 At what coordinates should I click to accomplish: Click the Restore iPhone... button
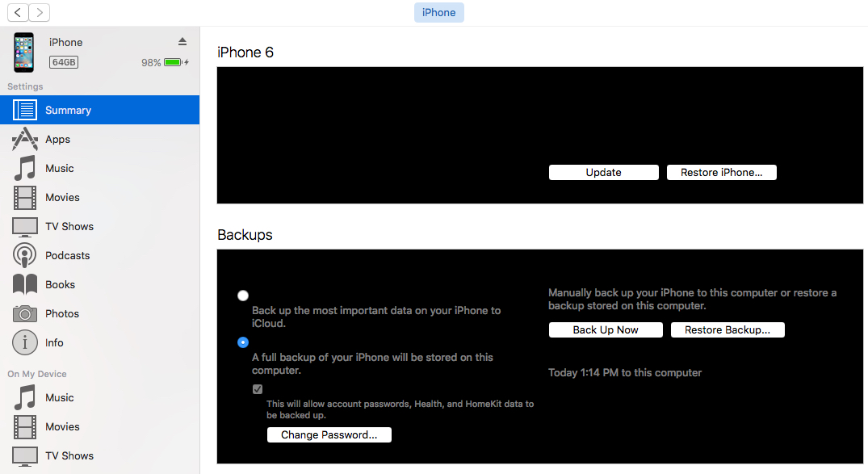[721, 172]
